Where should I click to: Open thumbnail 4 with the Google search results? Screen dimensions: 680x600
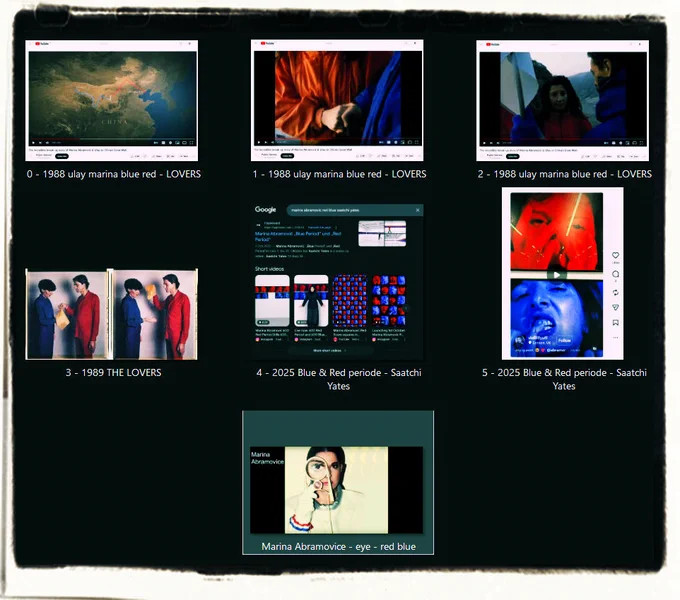337,281
